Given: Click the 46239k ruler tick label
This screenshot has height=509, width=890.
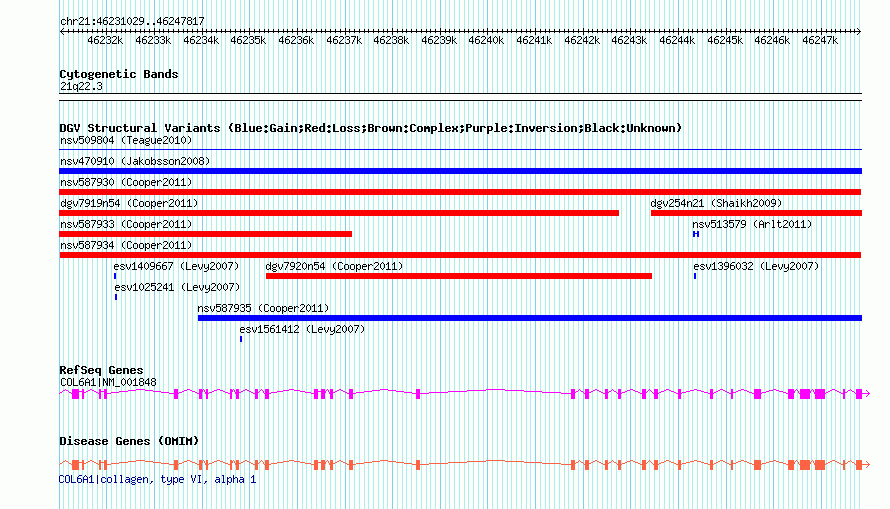Looking at the screenshot, I should (439, 40).
